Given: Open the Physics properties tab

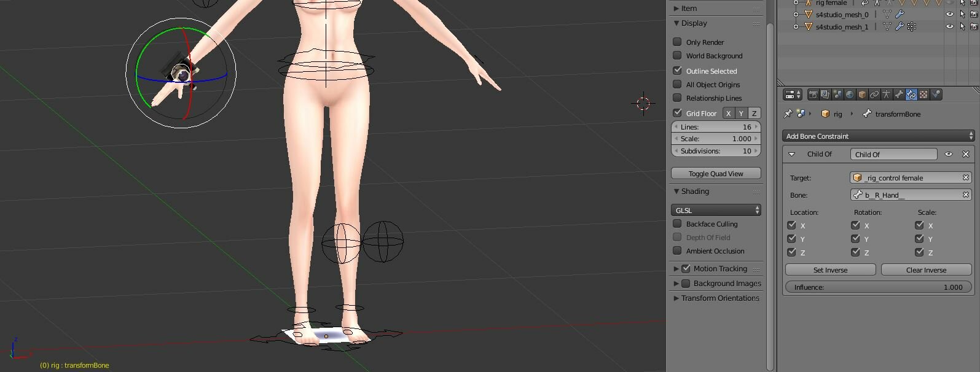Looking at the screenshot, I should coord(936,95).
